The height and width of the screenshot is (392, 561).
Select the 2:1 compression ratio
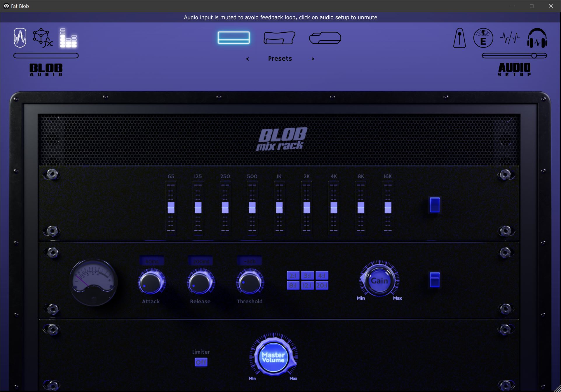click(x=293, y=275)
